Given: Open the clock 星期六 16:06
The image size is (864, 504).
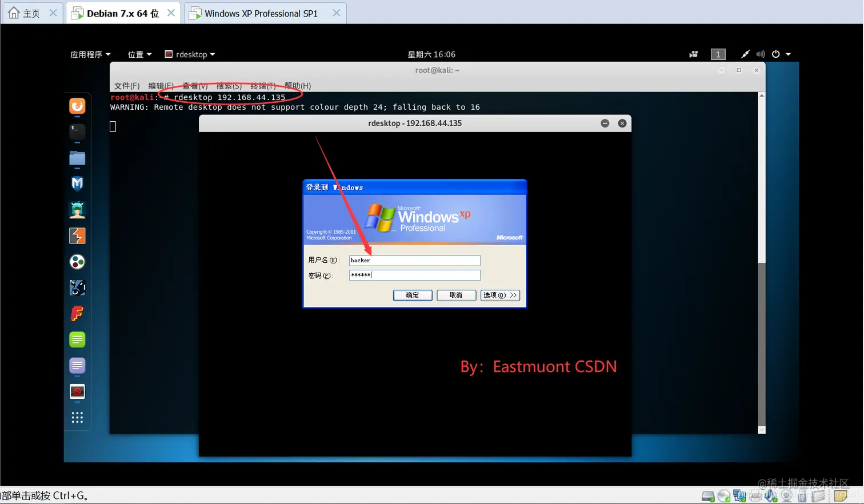Looking at the screenshot, I should point(431,54).
